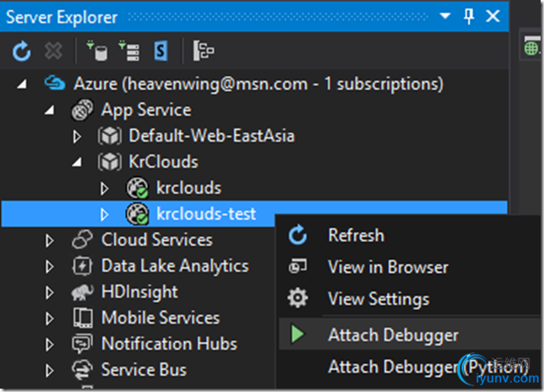Click the Refresh icon in context menu

coord(297,235)
